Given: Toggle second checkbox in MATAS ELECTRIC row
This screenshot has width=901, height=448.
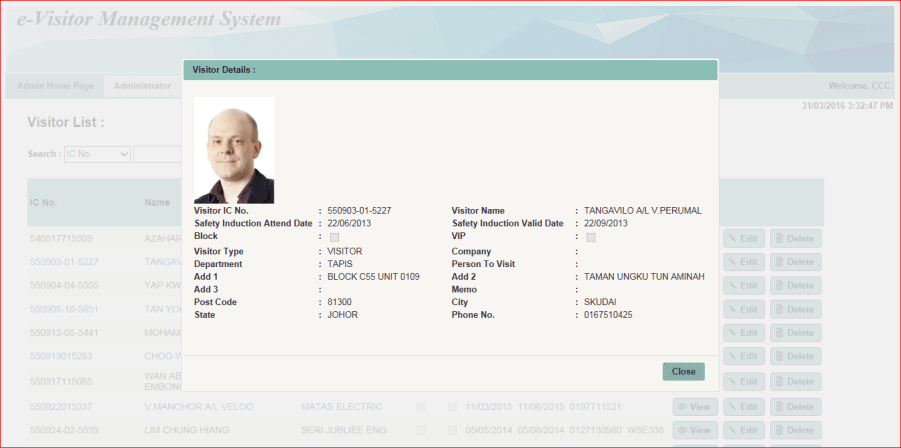Looking at the screenshot, I should point(452,407).
